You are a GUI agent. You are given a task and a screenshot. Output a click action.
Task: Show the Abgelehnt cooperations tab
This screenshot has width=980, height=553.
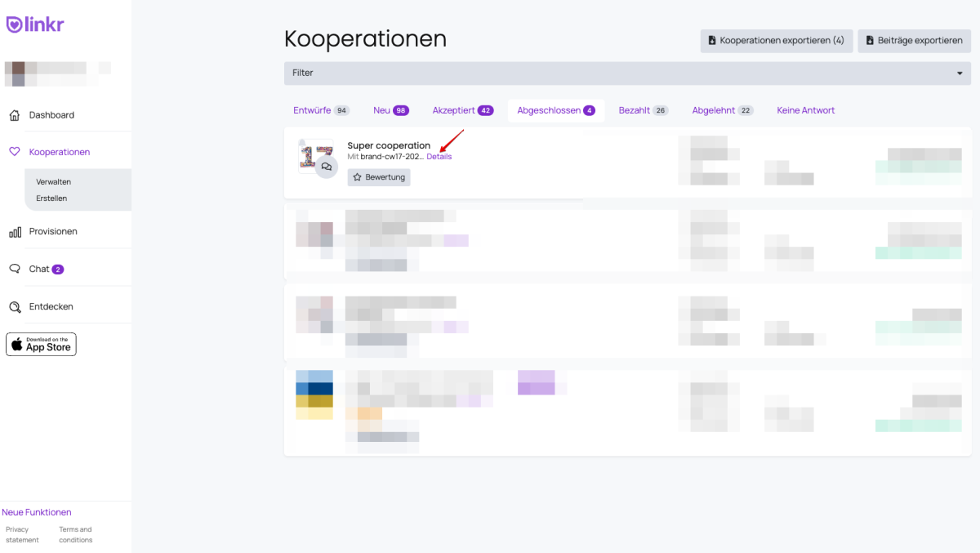coord(722,110)
